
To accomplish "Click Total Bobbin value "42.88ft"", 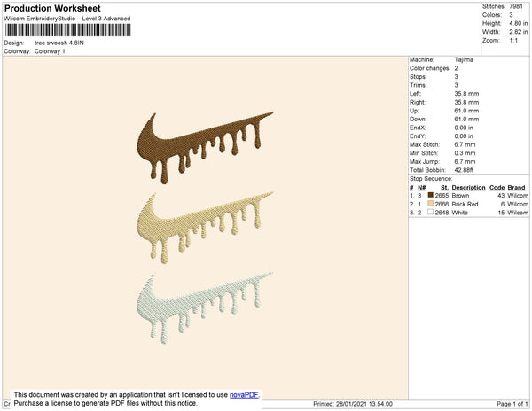I will (464, 170).
